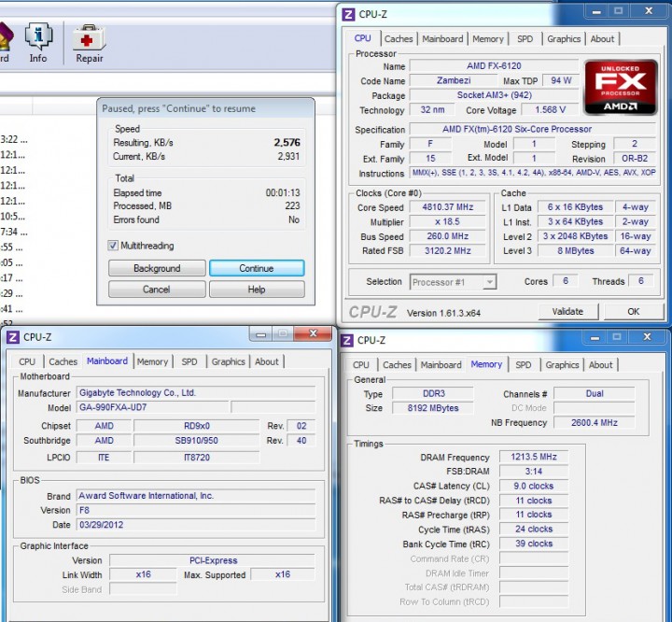Click the CPU-Z logo icon in Memory window title

(346, 341)
